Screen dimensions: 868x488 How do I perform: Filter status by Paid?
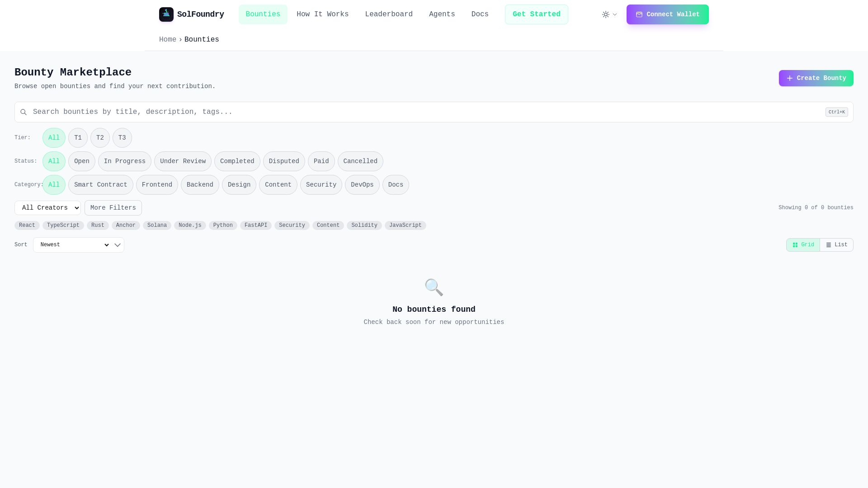coord(321,161)
